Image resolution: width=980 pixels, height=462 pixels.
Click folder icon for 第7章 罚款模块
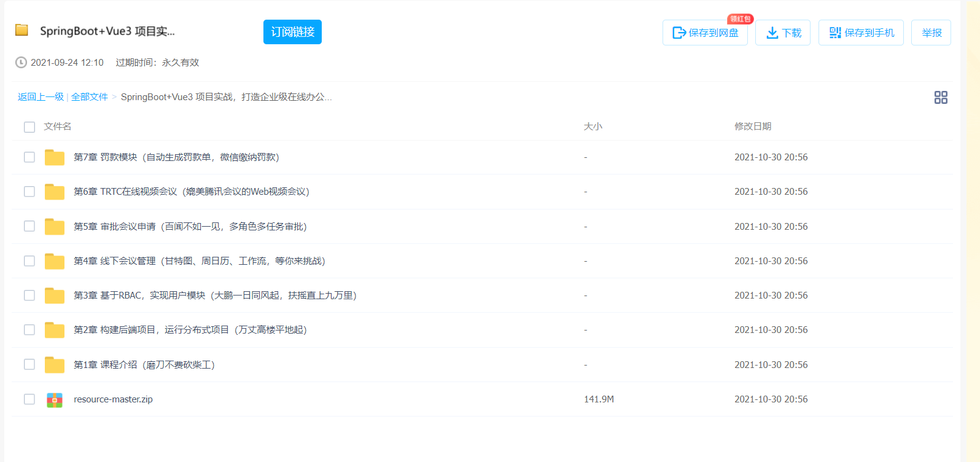[x=55, y=157]
